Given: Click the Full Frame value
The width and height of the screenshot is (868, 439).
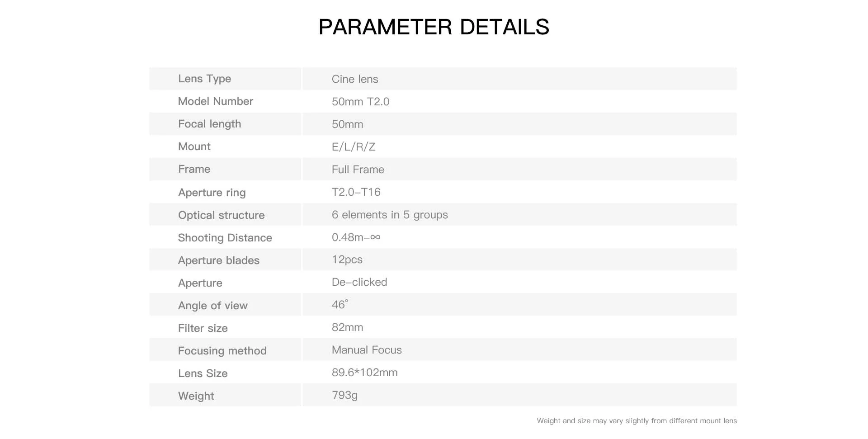Looking at the screenshot, I should pos(358,170).
